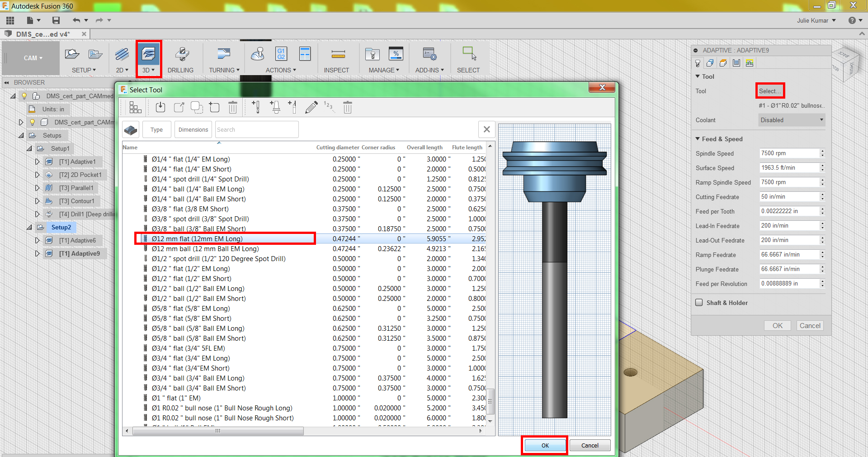
Task: Click the Copy tool icon in the Select Tool dialog
Action: (x=197, y=107)
